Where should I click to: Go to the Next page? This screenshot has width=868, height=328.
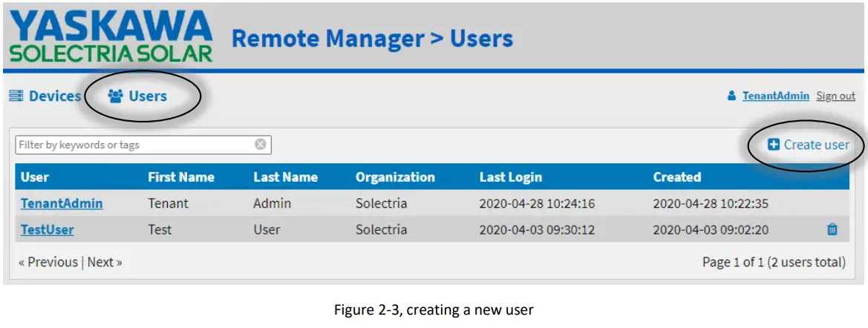tap(105, 262)
